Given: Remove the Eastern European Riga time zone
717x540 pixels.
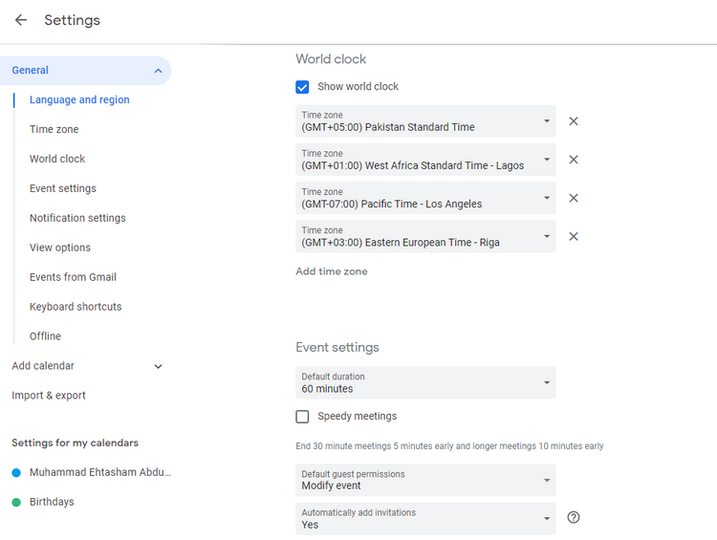Looking at the screenshot, I should point(573,236).
